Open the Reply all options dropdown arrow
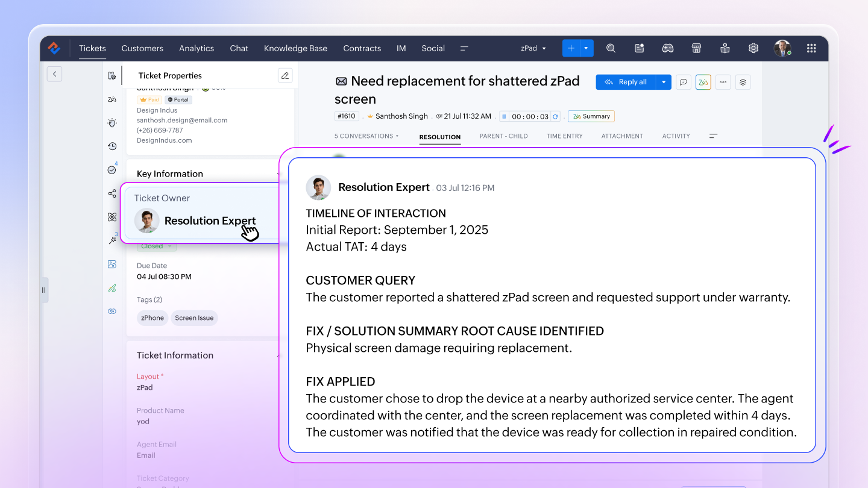 point(664,82)
